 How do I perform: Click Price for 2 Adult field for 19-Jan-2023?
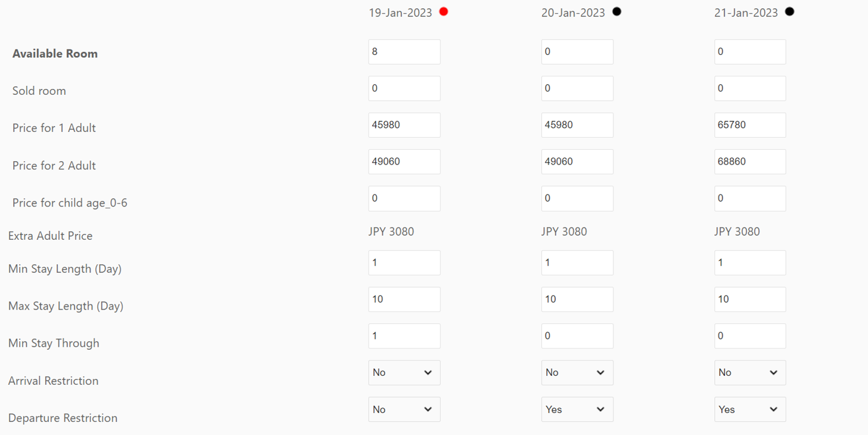tap(404, 162)
